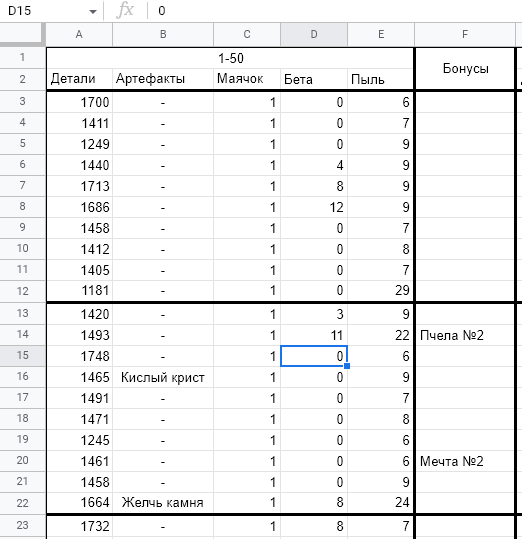This screenshot has height=539, width=522.
Task: Click the Желчь камня cell
Action: [x=163, y=502]
